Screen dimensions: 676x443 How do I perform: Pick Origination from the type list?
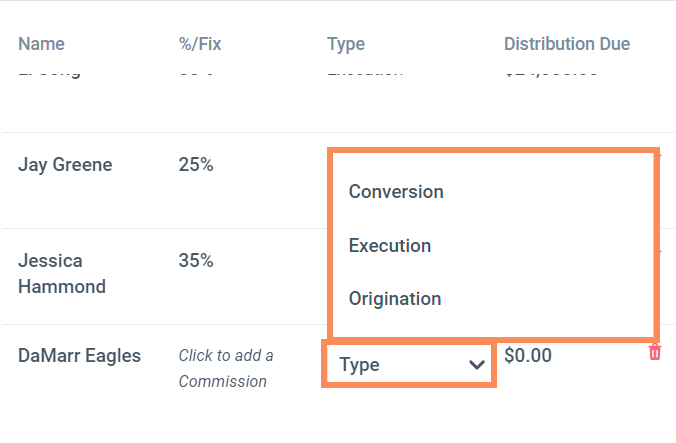tap(395, 298)
